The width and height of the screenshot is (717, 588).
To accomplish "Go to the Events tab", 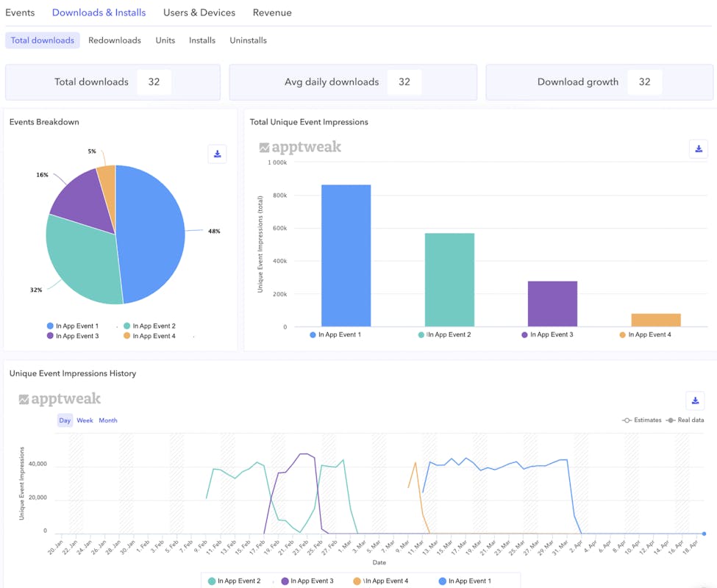I will tap(20, 12).
